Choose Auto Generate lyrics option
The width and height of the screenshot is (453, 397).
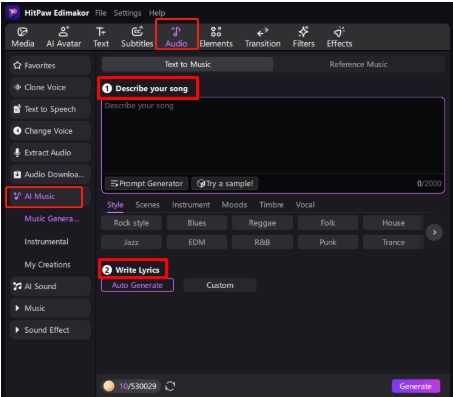click(x=137, y=285)
